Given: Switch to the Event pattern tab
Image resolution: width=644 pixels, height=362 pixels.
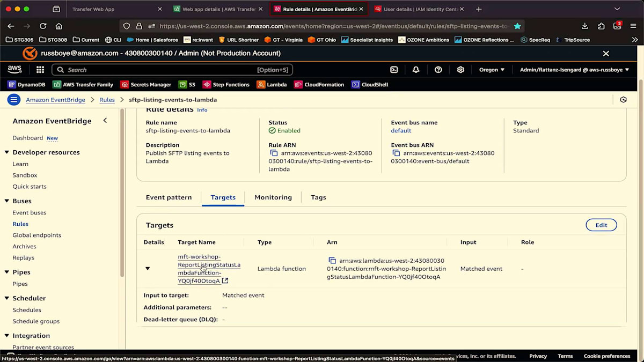Looking at the screenshot, I should (x=169, y=197).
